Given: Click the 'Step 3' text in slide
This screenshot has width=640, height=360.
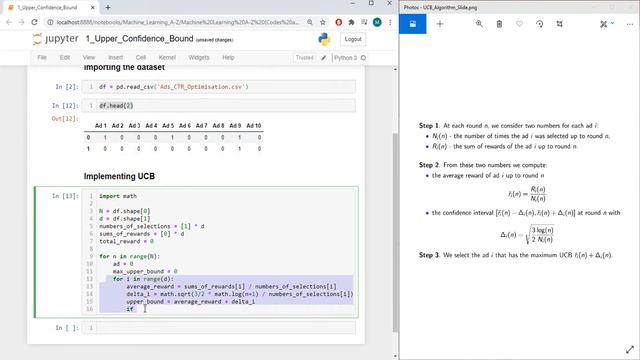Looking at the screenshot, I should [429, 255].
